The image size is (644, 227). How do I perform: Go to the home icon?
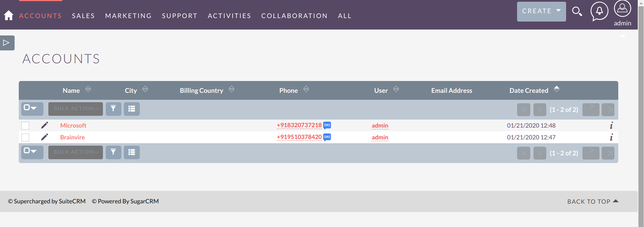pyautogui.click(x=9, y=15)
